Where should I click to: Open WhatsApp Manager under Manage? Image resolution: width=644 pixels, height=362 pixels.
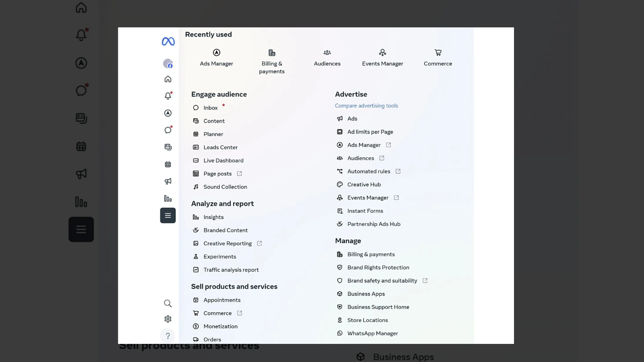tap(372, 333)
